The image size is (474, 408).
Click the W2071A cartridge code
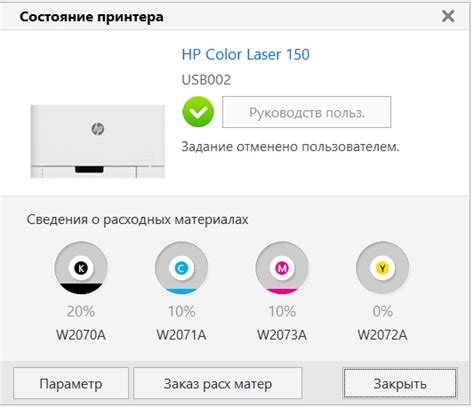point(182,335)
